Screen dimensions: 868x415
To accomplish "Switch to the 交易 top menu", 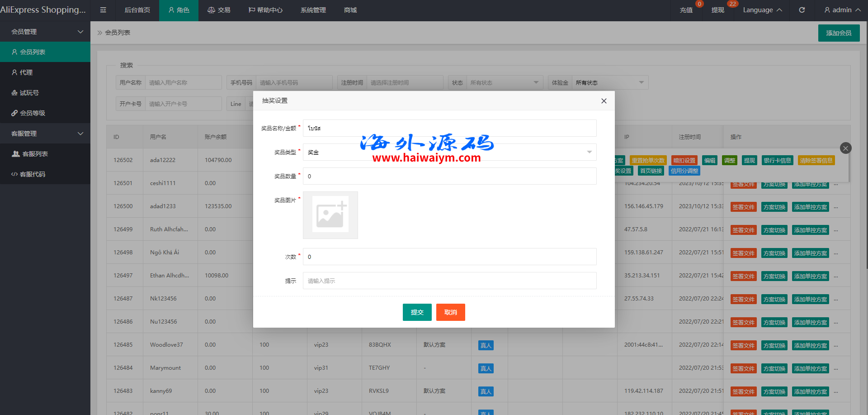I will tap(219, 10).
